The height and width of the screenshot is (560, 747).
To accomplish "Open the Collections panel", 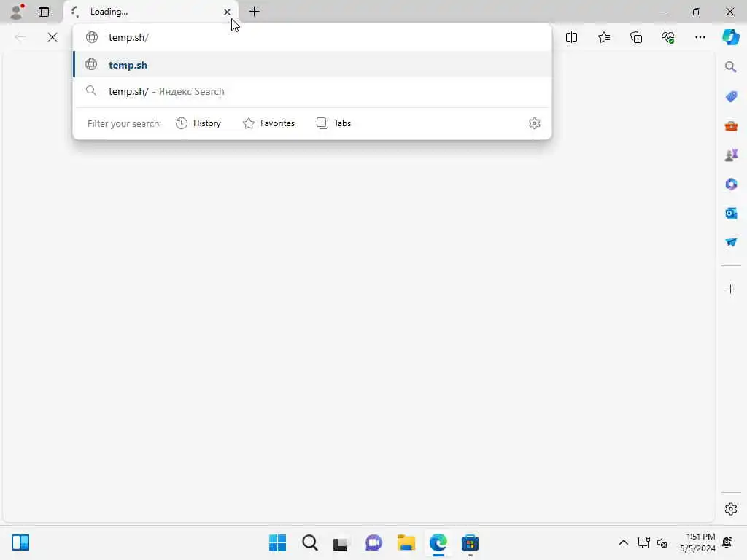I will [x=636, y=37].
